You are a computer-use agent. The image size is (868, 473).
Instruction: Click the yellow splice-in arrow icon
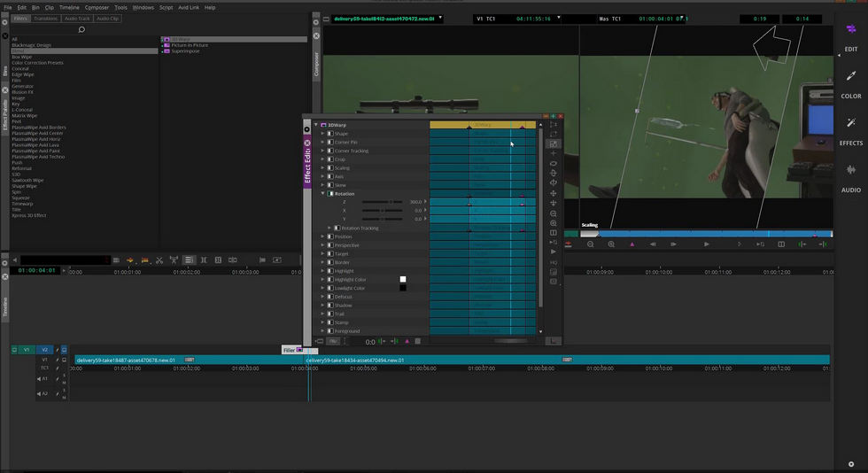pyautogui.click(x=130, y=260)
